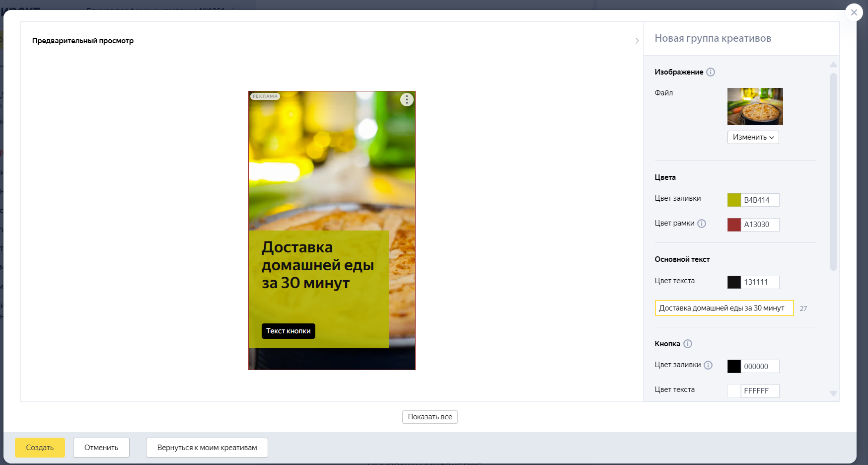Click the frame color swatch A13030
The image size is (868, 465).
[734, 225]
